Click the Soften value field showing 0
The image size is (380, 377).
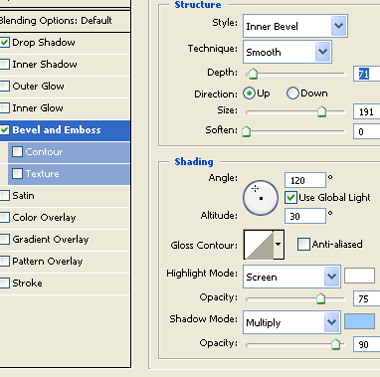pyautogui.click(x=367, y=131)
